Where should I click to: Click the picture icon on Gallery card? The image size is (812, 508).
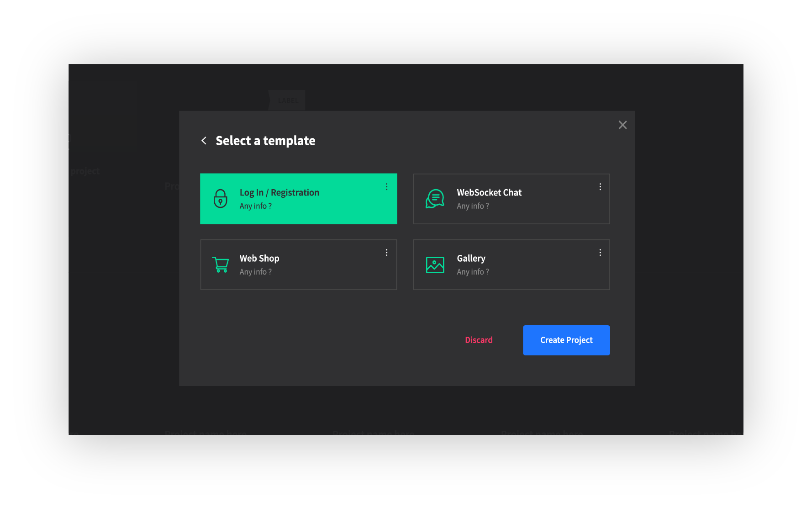[x=435, y=265]
